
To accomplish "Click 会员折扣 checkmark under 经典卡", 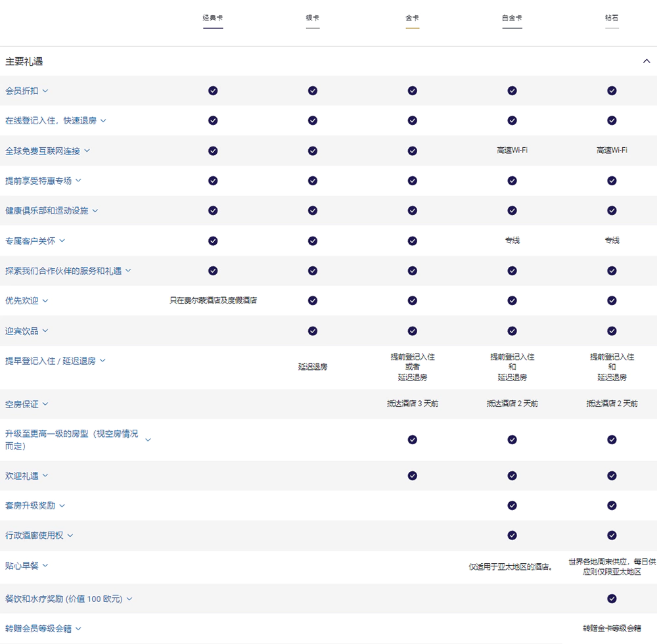I will pyautogui.click(x=213, y=91).
